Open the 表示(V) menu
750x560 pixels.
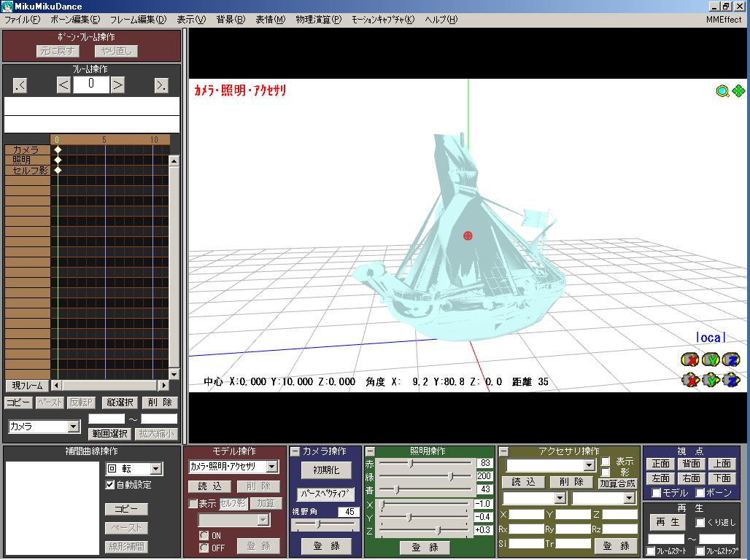(191, 20)
